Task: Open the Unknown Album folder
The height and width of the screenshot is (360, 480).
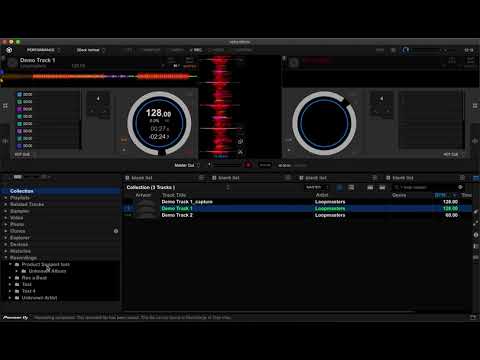Action: (47, 271)
